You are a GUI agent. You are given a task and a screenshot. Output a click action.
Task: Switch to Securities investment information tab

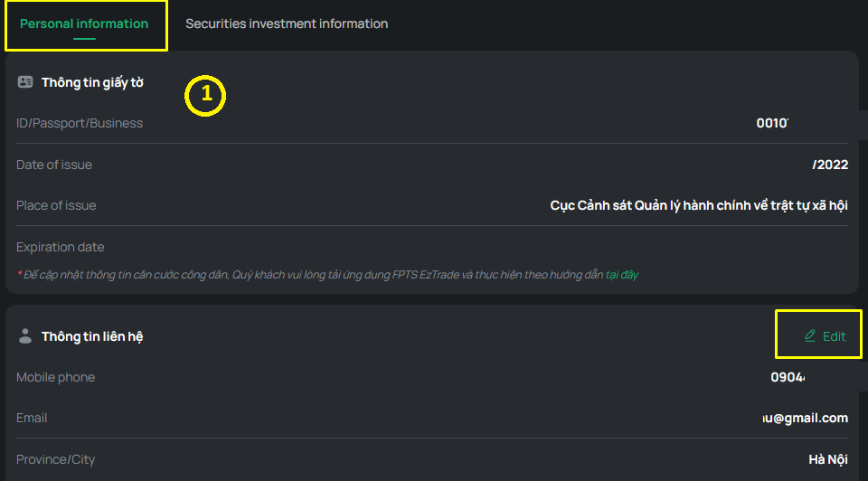point(287,24)
